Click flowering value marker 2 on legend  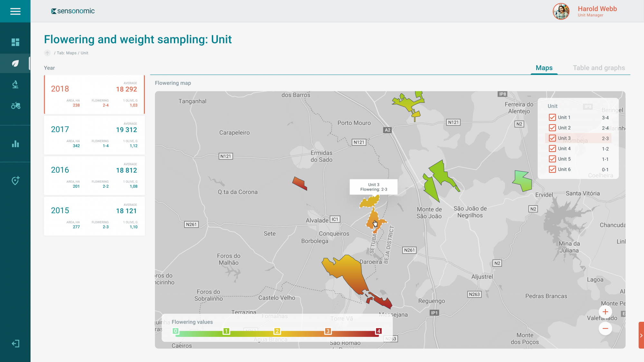(x=277, y=331)
